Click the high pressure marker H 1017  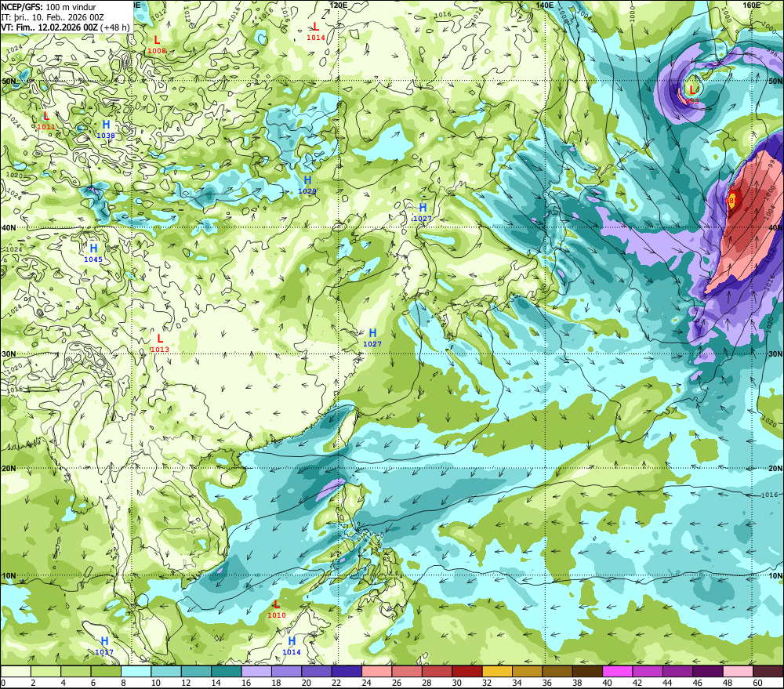pos(104,646)
